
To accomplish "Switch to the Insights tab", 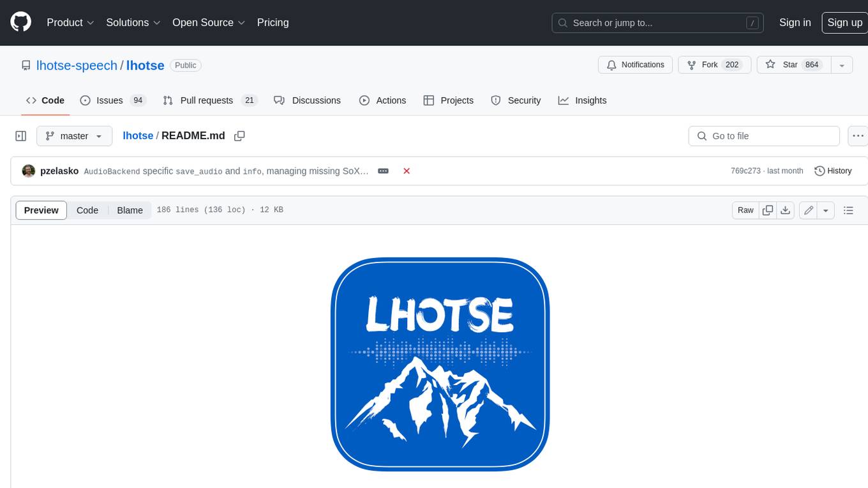I will click(582, 100).
